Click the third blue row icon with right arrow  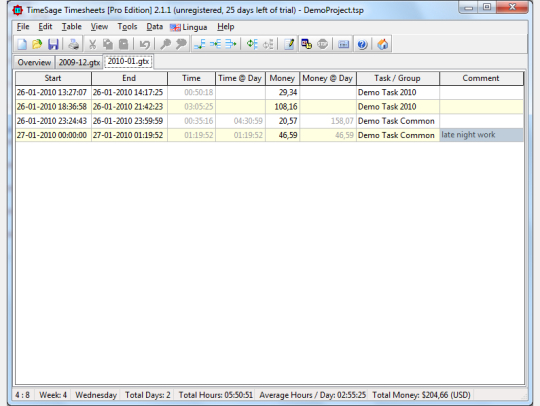[231, 44]
